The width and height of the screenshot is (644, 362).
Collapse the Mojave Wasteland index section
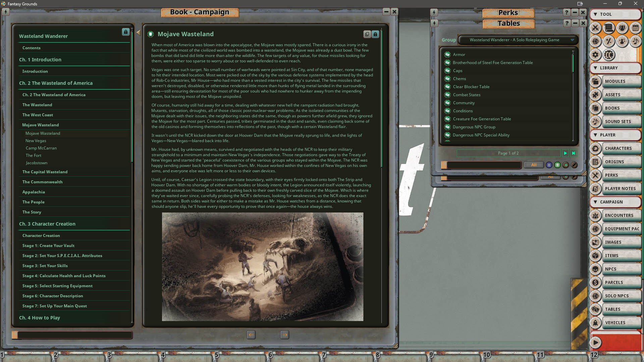pos(74,125)
